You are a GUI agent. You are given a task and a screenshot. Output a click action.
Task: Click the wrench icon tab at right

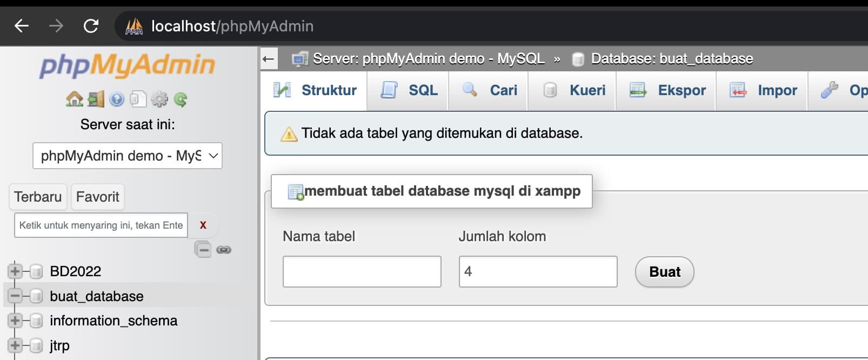(830, 90)
